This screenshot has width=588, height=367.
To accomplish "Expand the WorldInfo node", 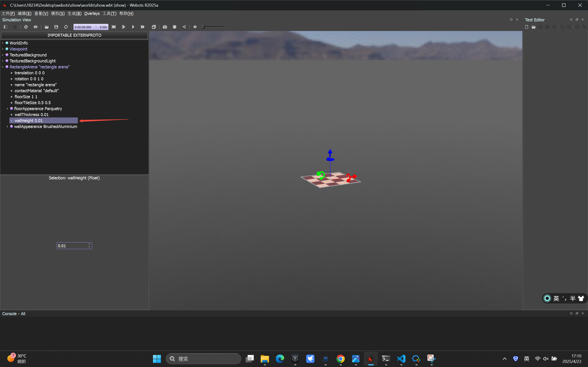I will coord(3,43).
